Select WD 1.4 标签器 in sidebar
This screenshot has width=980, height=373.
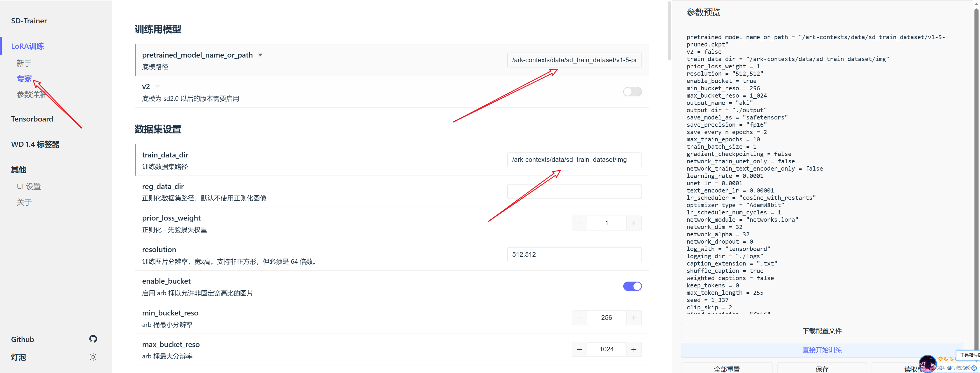[x=35, y=145]
